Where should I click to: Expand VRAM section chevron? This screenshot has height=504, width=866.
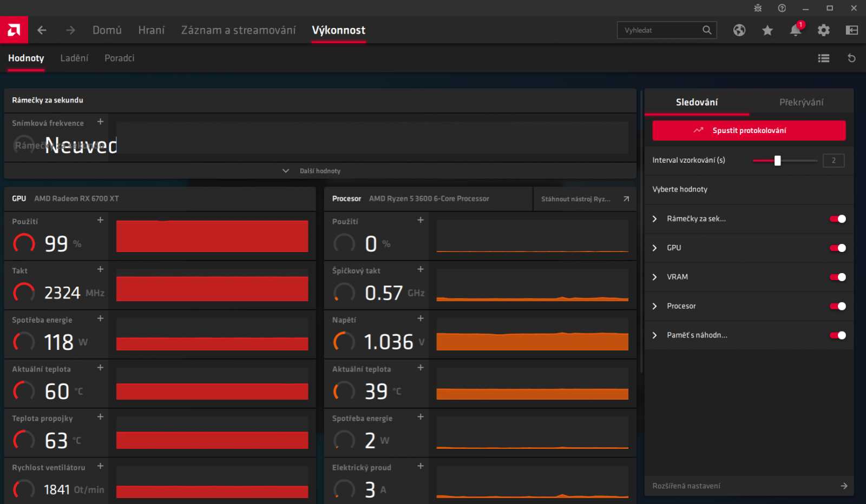coord(655,277)
